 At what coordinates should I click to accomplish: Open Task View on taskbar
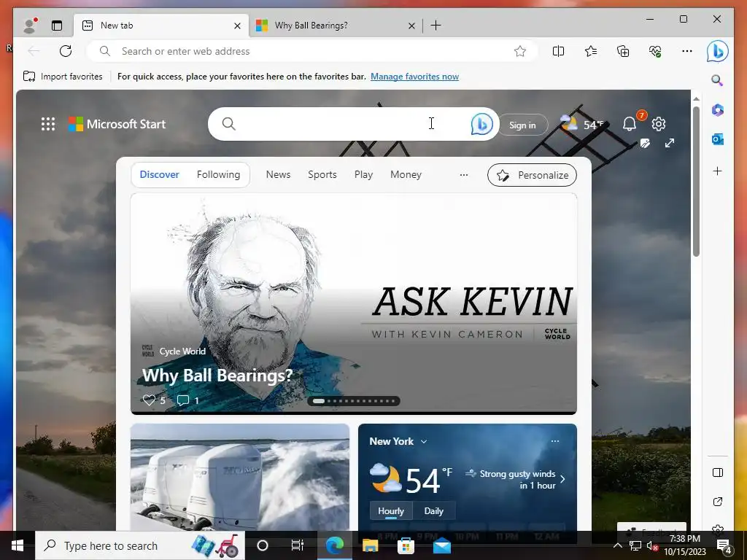pos(298,545)
